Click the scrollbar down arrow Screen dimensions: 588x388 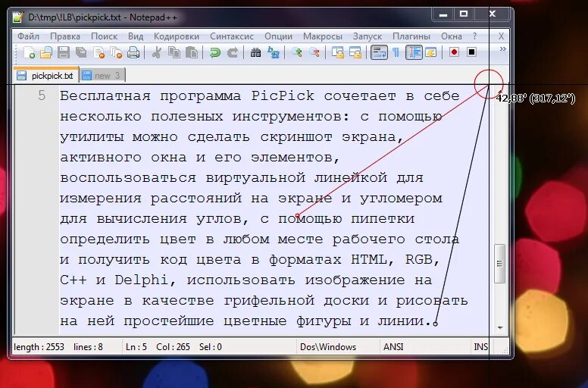(x=499, y=327)
